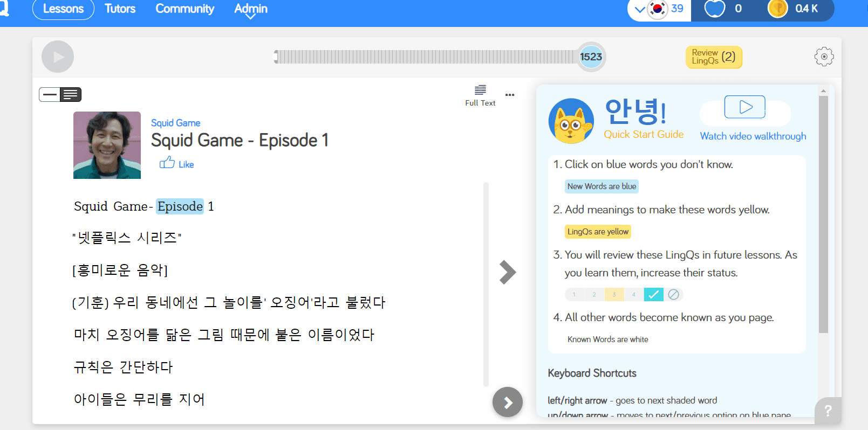Open the three-dot more options menu

click(510, 95)
